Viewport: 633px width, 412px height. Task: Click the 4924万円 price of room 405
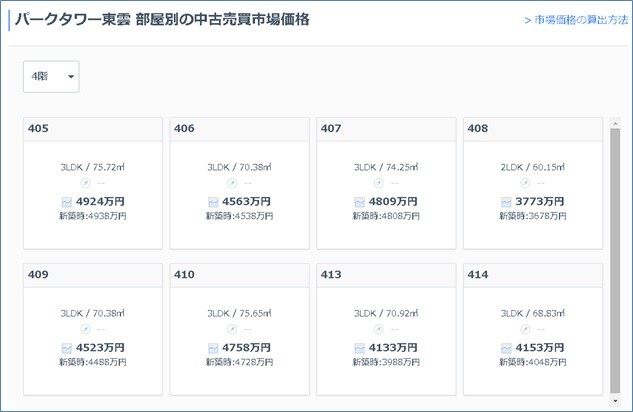pos(100,201)
